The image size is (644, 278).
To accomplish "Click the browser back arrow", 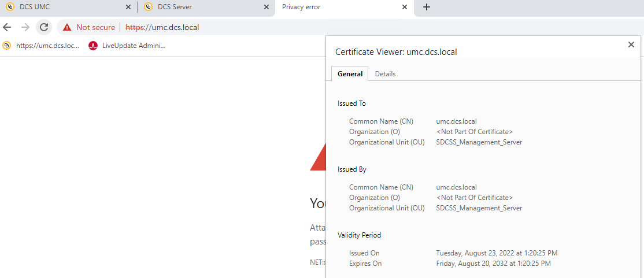I will pyautogui.click(x=7, y=27).
